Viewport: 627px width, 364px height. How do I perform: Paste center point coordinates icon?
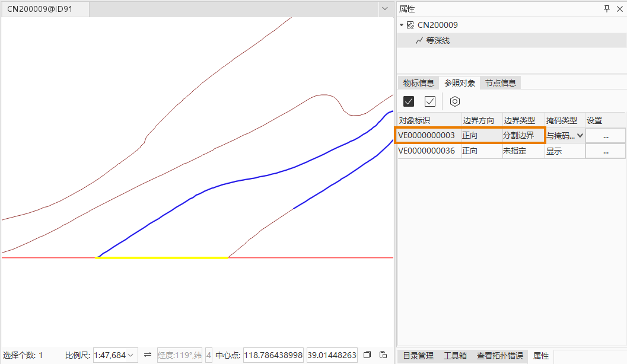(x=383, y=355)
